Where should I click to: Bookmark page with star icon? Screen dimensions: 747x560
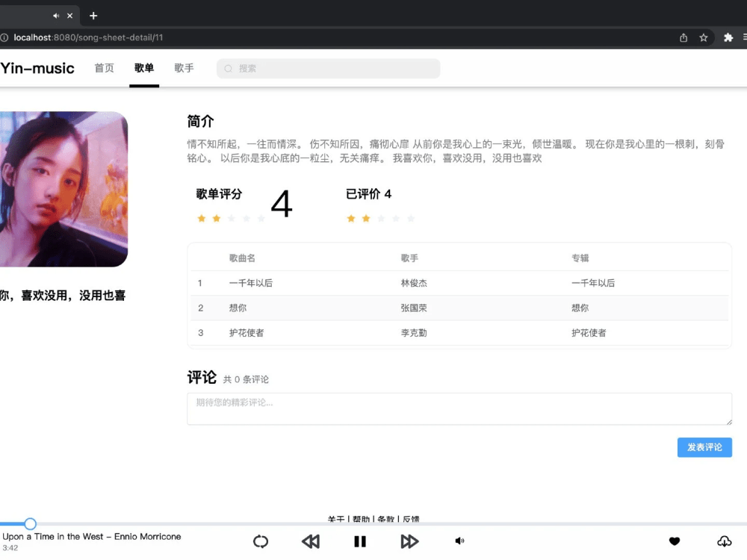(x=704, y=37)
